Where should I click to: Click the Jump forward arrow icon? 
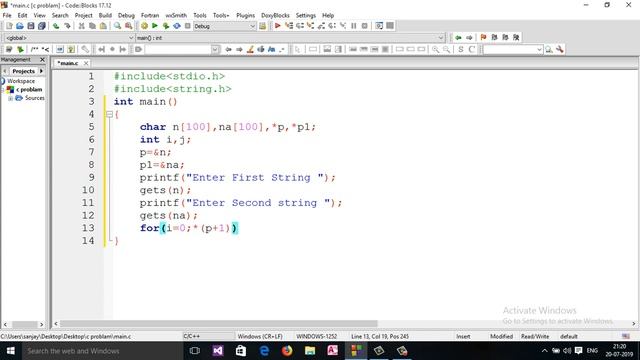coord(469,38)
